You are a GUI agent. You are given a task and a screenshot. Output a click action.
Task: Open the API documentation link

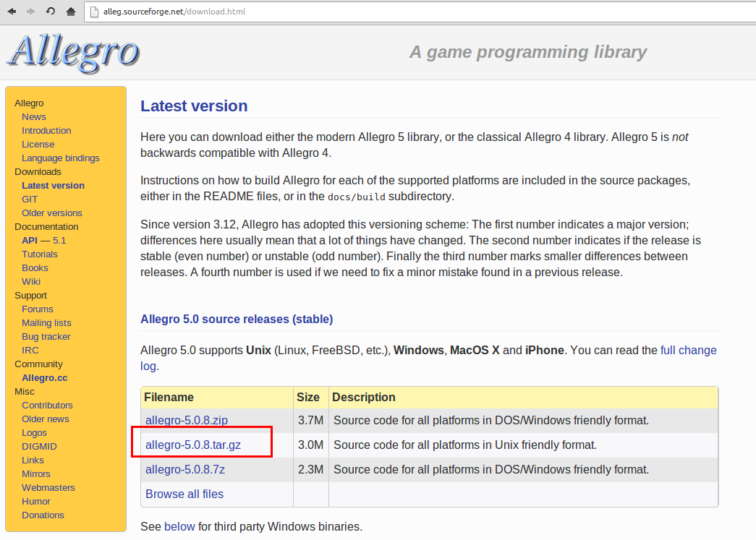tap(30, 241)
